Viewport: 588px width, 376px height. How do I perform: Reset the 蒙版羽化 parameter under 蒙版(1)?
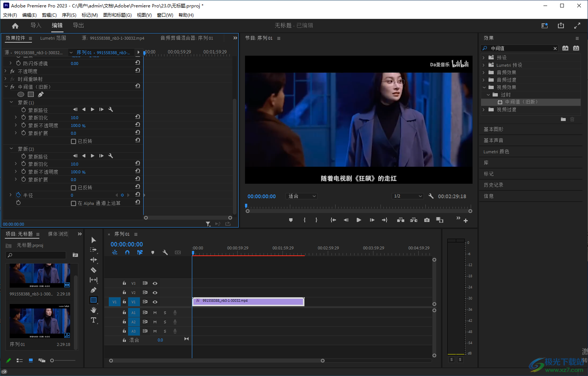(x=138, y=117)
